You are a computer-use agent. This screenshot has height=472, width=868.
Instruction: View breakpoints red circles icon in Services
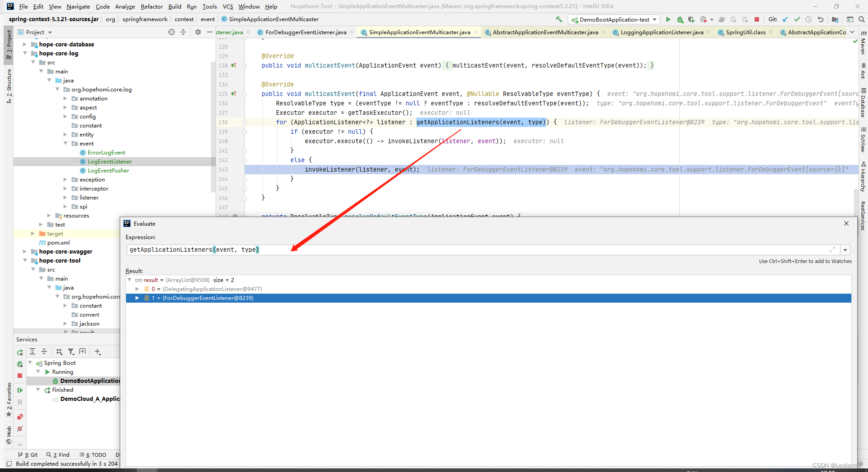click(20, 417)
